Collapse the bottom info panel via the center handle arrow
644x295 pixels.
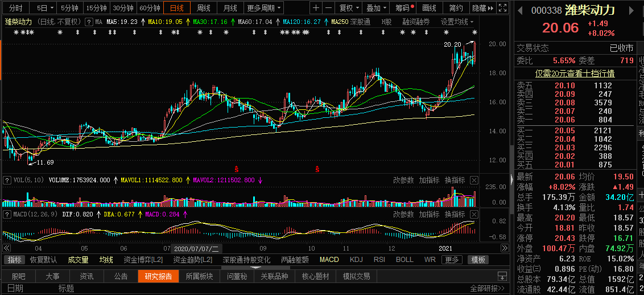click(255, 268)
